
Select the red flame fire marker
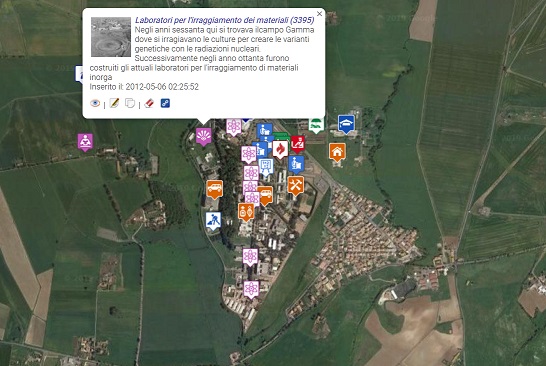coord(280,149)
